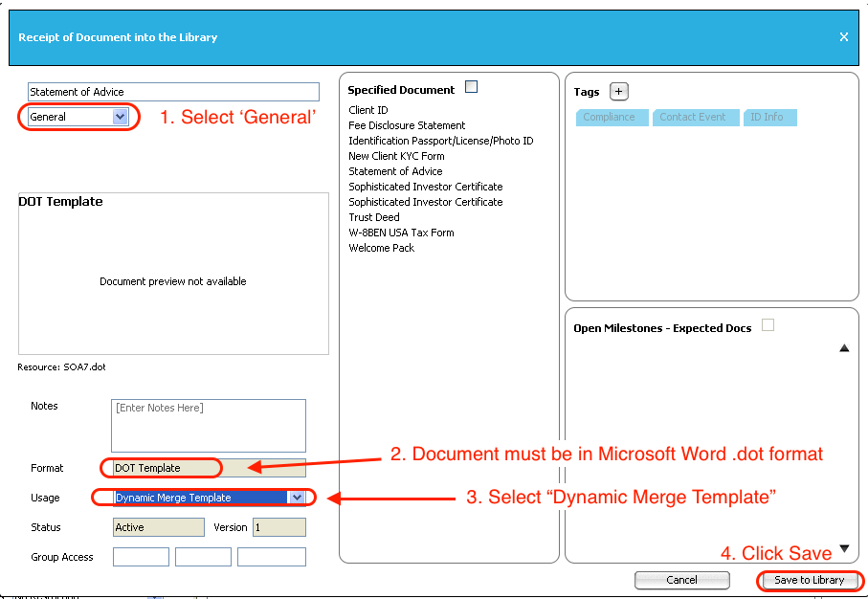
Task: Select Trust Deed in document list
Action: coord(374,217)
